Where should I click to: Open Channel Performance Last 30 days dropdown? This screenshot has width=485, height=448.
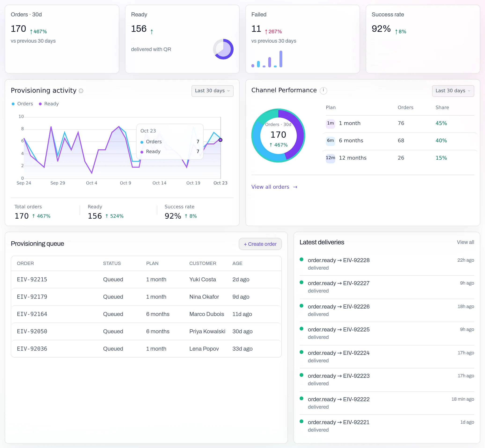[x=453, y=91]
